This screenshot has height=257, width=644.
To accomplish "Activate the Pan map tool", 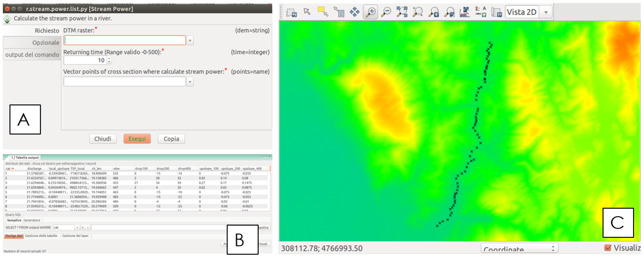I will coord(354,12).
